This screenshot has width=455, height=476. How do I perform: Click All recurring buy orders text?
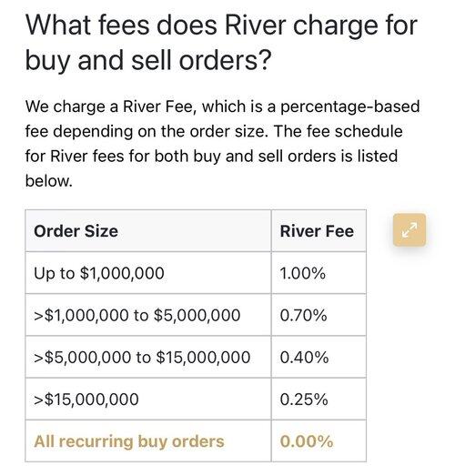point(129,441)
